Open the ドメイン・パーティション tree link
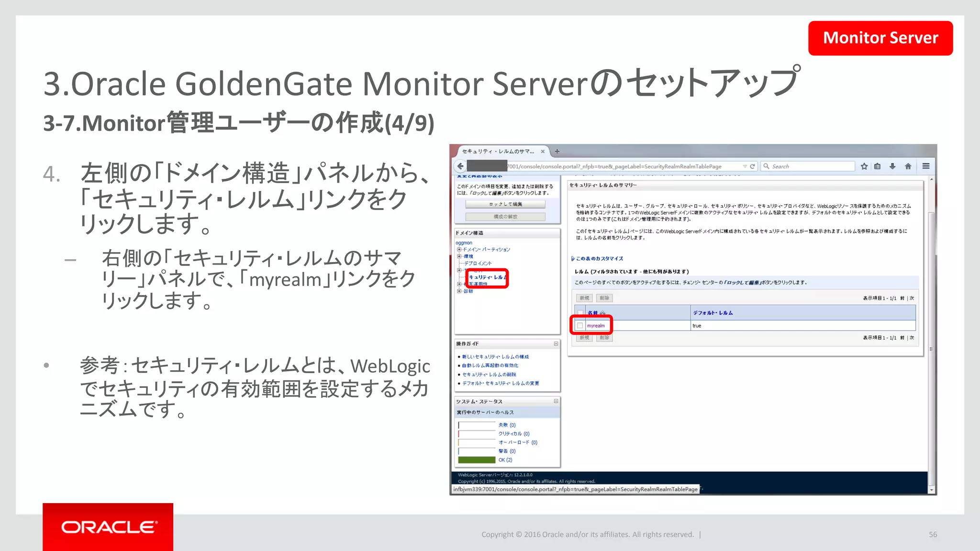980x551 pixels. (486, 249)
